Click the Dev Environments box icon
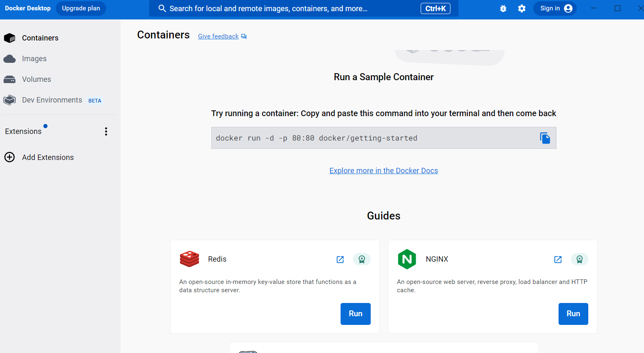This screenshot has width=644, height=353. pos(9,100)
